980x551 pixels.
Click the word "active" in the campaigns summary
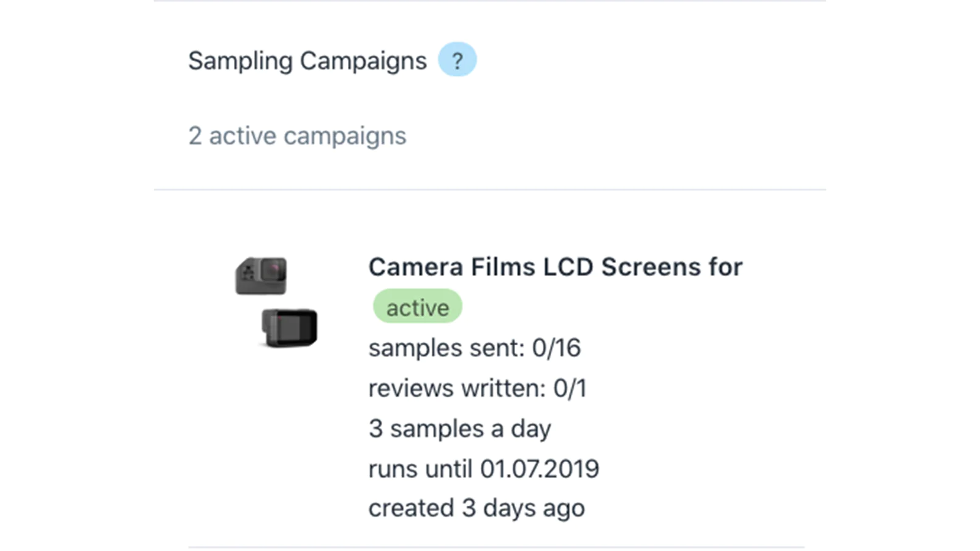(243, 136)
